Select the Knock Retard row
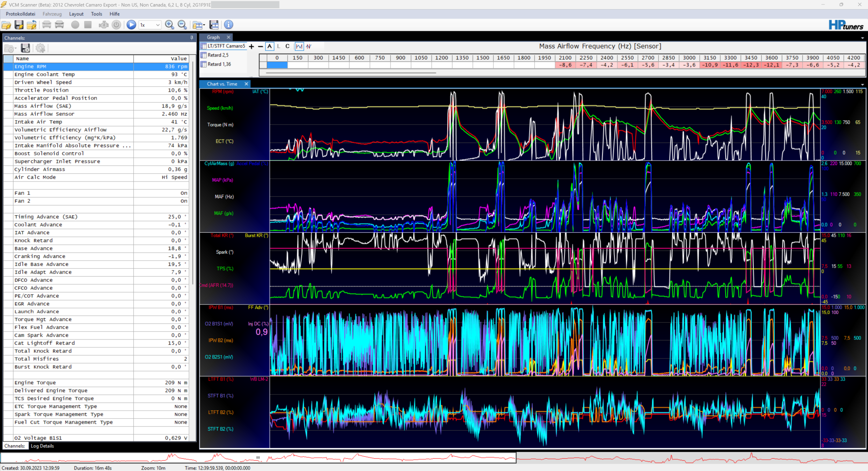868x471 pixels. 96,241
